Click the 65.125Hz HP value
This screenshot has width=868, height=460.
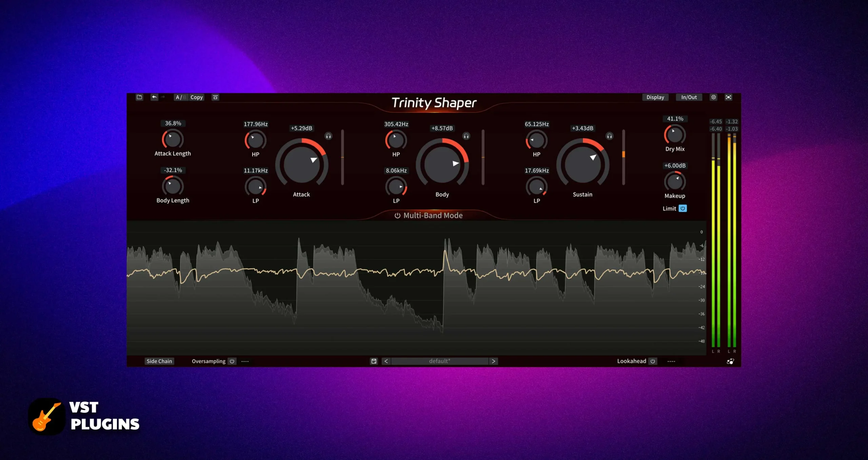point(537,124)
